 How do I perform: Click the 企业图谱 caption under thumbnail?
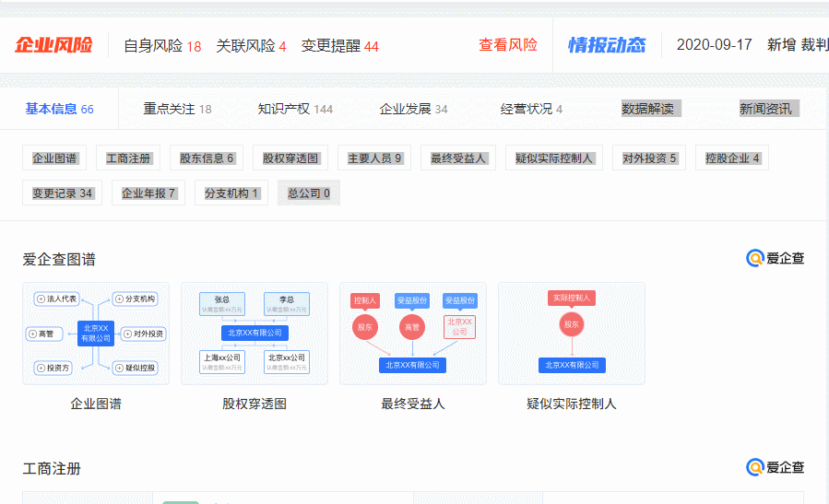(x=96, y=404)
